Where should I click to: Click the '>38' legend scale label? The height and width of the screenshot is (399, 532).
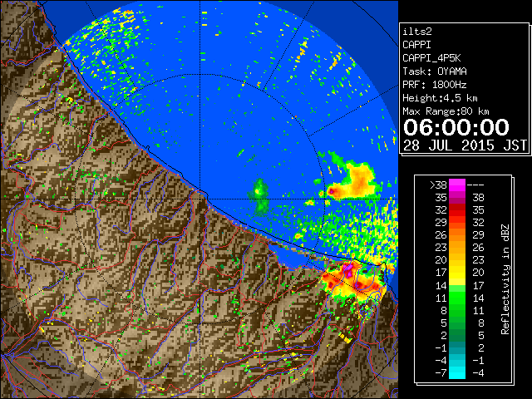pyautogui.click(x=438, y=185)
